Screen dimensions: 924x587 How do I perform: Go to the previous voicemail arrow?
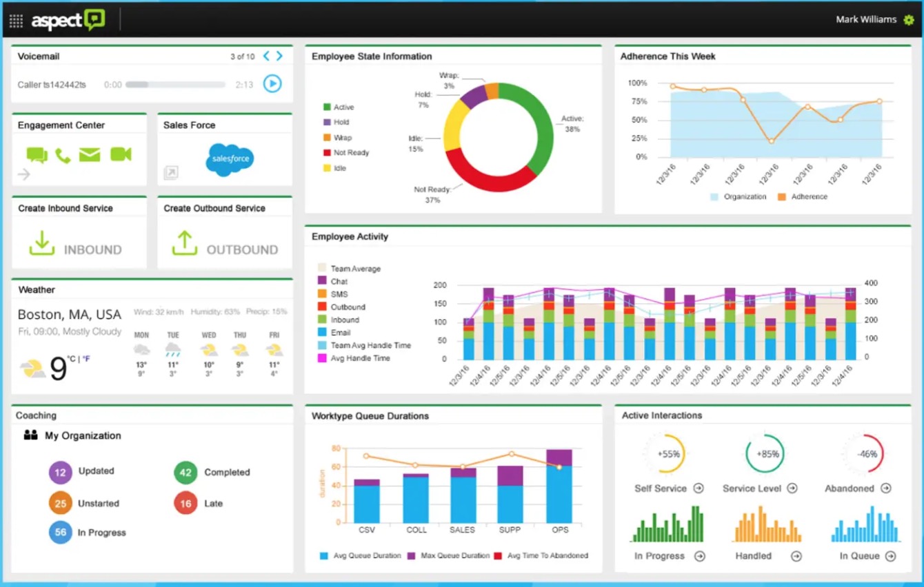[x=266, y=56]
